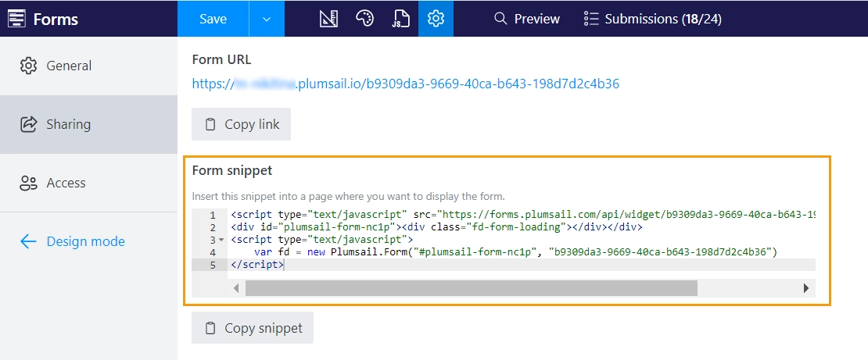Go to General settings
The image size is (868, 360).
(x=88, y=66)
